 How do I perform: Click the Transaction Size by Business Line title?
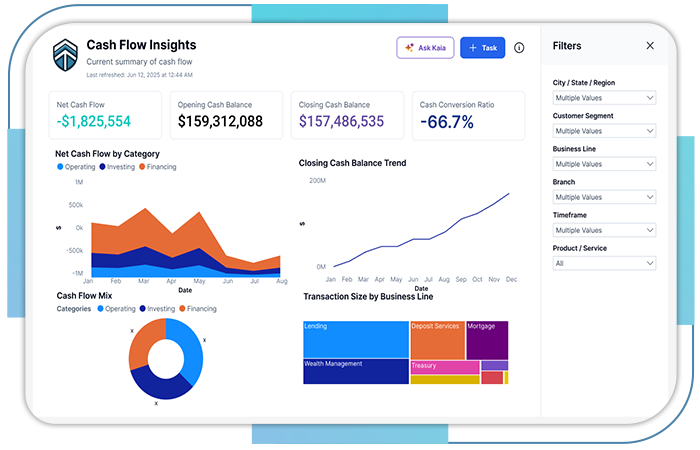tap(368, 296)
